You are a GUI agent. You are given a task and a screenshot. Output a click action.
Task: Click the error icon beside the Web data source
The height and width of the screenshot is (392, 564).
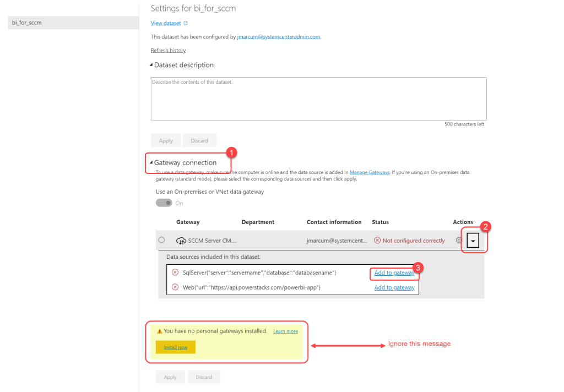[175, 287]
